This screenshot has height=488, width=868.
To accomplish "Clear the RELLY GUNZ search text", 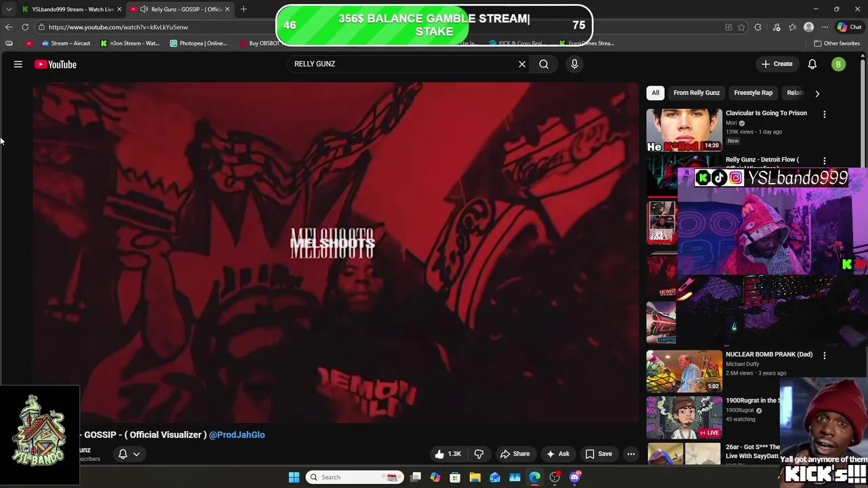I will [x=522, y=64].
